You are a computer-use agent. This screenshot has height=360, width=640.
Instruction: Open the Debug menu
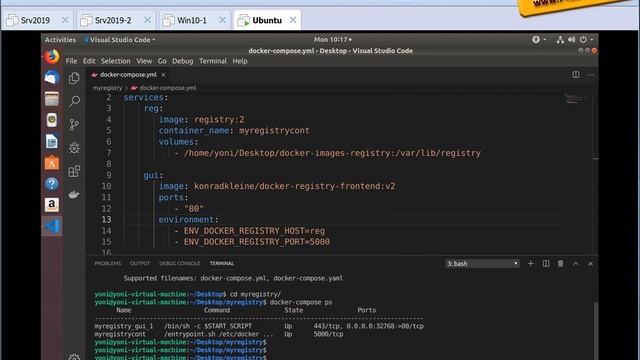(x=182, y=61)
